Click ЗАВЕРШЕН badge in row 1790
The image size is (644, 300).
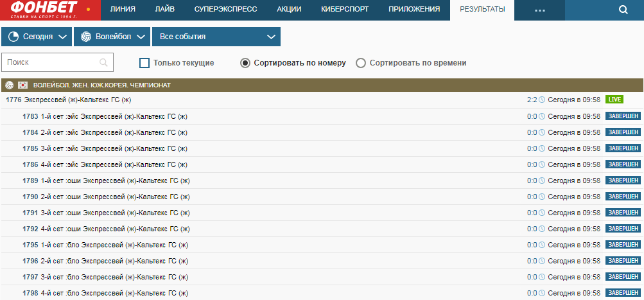click(623, 196)
